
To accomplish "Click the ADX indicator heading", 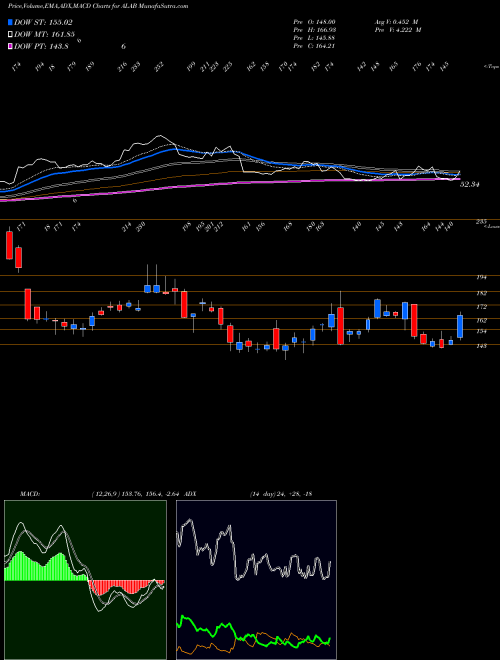I will pyautogui.click(x=190, y=494).
